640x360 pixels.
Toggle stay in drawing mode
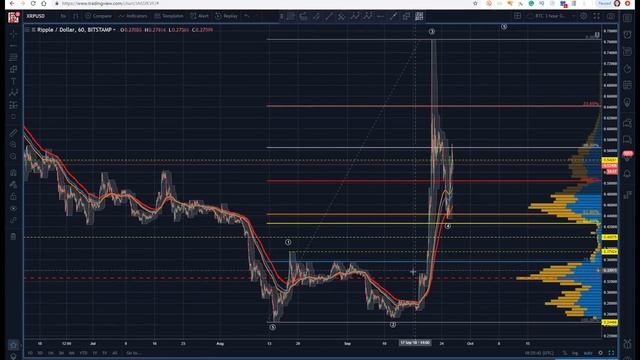click(13, 184)
